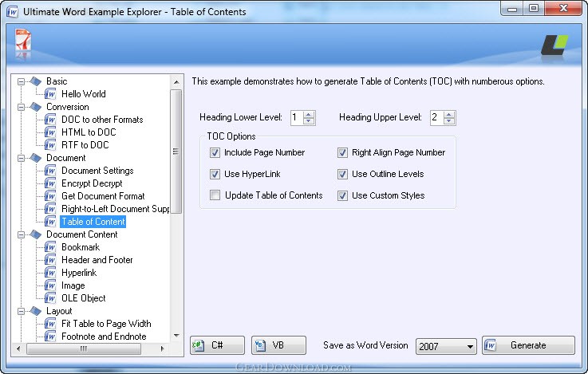Click the Word icon beside OLE Object

pyautogui.click(x=50, y=298)
